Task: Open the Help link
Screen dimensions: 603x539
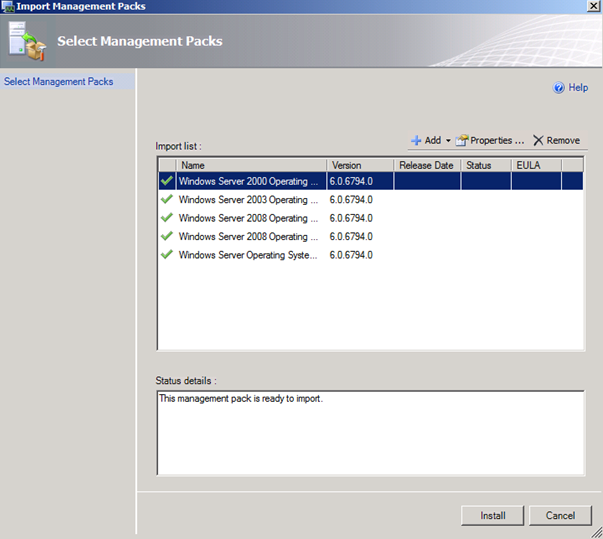Action: (x=578, y=88)
